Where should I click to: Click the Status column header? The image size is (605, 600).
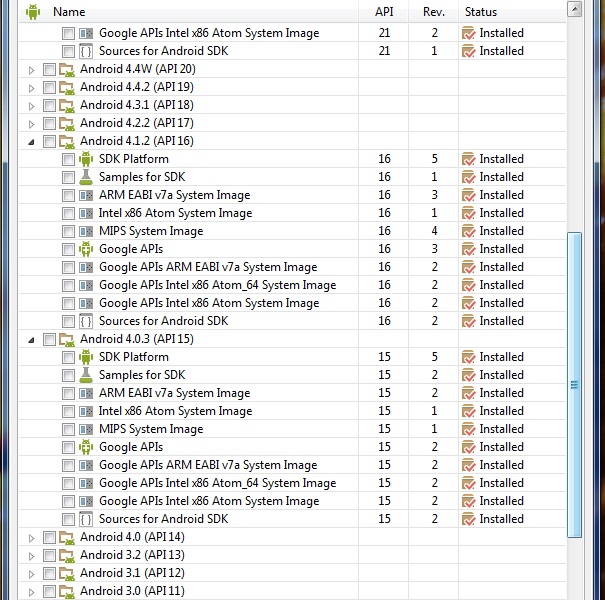tap(480, 12)
